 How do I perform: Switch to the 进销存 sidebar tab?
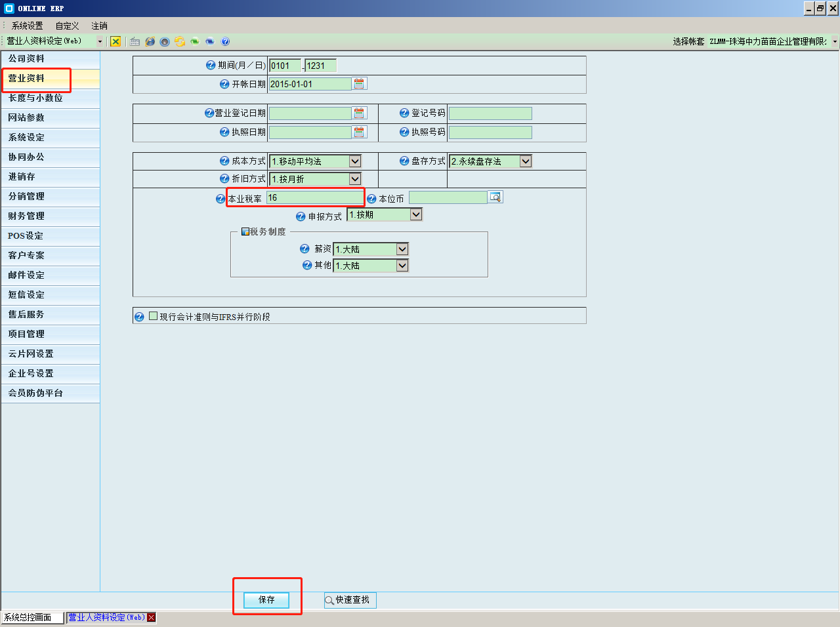coord(51,177)
